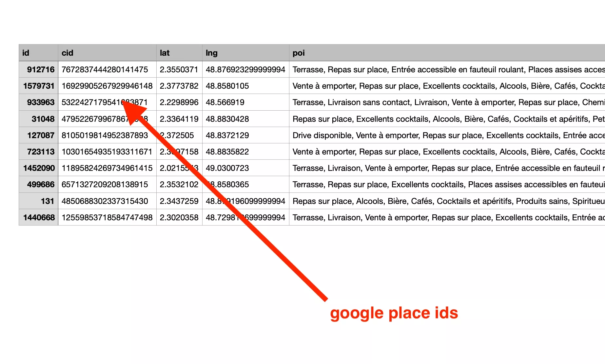Screen dimensions: 605x364
Task: Select lng cell 49.0300723
Action: click(x=227, y=168)
